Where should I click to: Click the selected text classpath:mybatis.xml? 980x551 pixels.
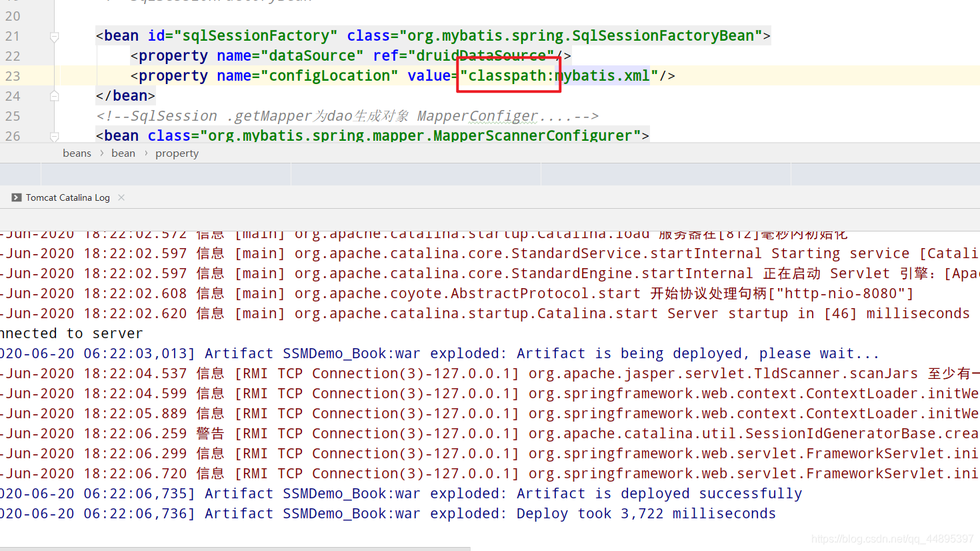(555, 75)
